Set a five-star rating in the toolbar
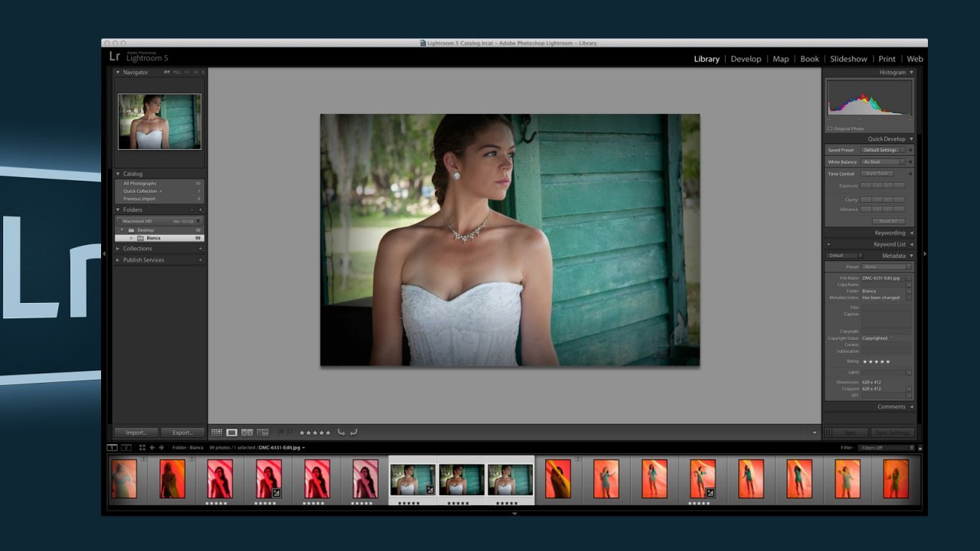The image size is (980, 551). [x=328, y=432]
